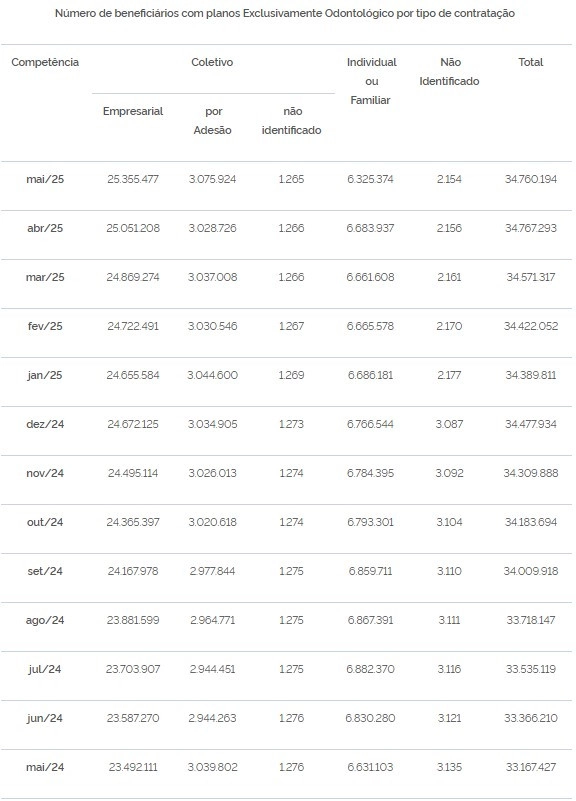Viewport: 576px width, 801px height.
Task: Select the Coletivo group header
Action: (212, 62)
